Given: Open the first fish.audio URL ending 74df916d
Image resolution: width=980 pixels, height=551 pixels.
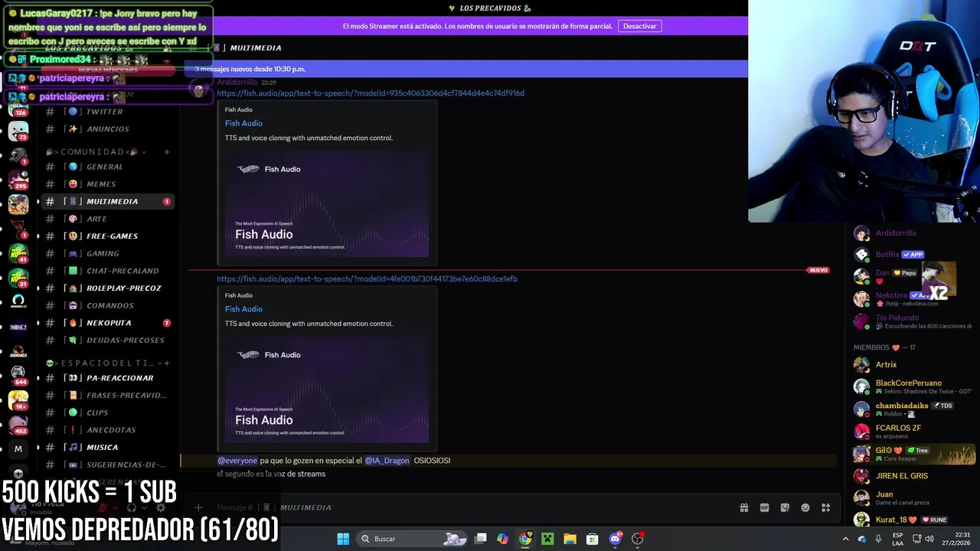Looking at the screenshot, I should [371, 93].
